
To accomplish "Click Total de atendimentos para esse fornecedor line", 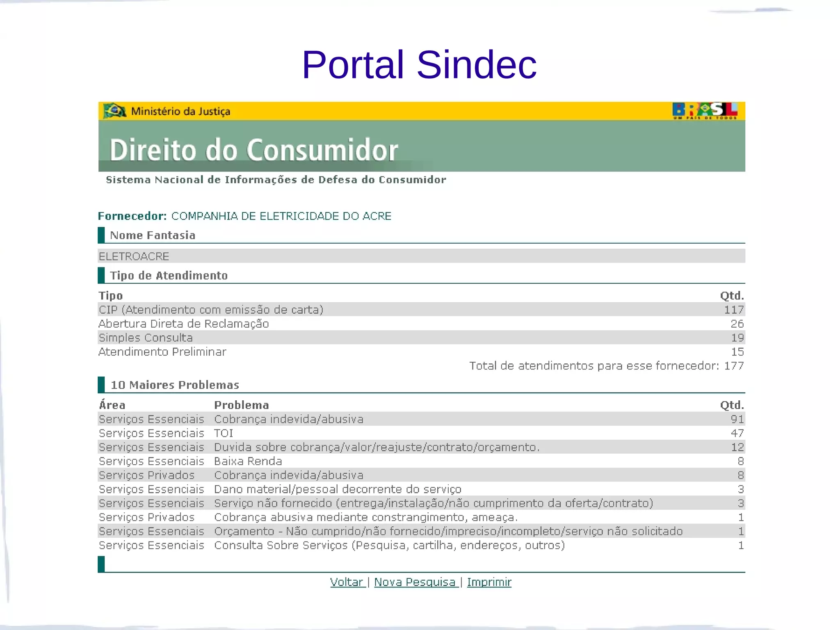I will pyautogui.click(x=607, y=365).
